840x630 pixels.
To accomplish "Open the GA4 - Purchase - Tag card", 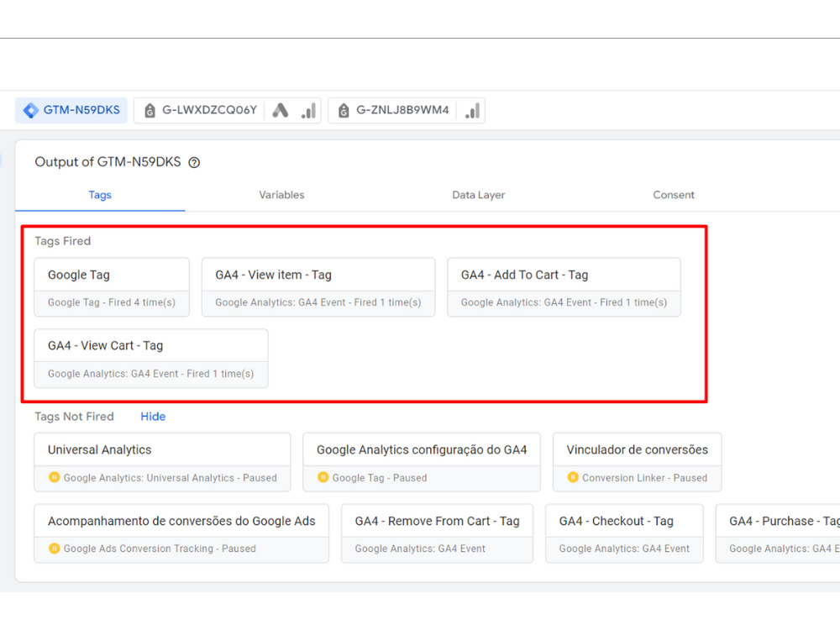I will (778, 533).
